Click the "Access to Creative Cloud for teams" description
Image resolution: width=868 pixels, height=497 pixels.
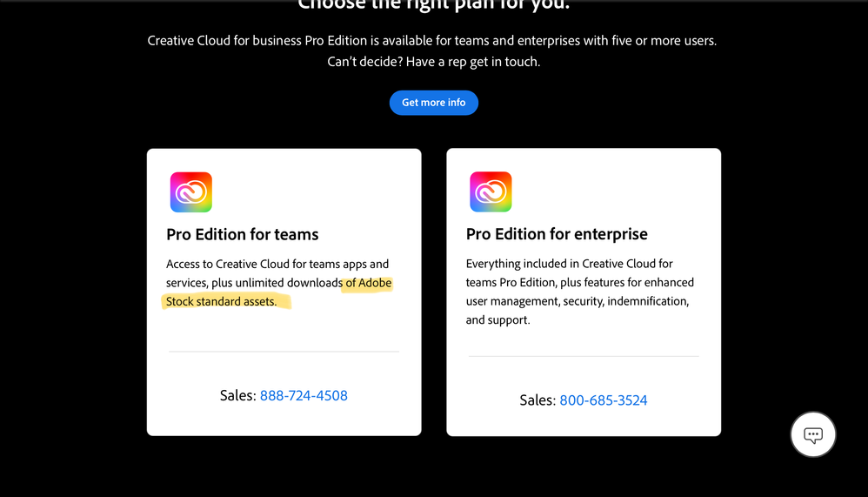277,264
